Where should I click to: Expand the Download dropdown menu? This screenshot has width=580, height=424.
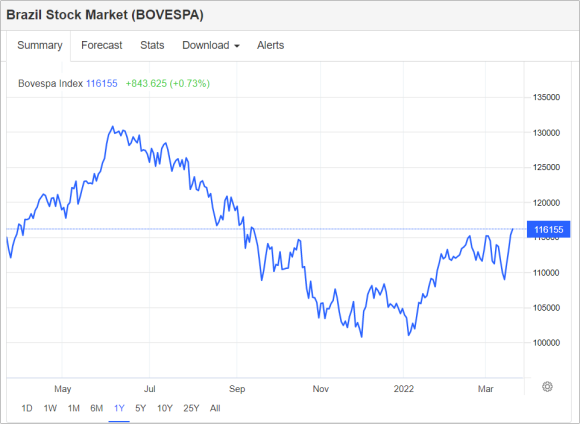coord(211,45)
